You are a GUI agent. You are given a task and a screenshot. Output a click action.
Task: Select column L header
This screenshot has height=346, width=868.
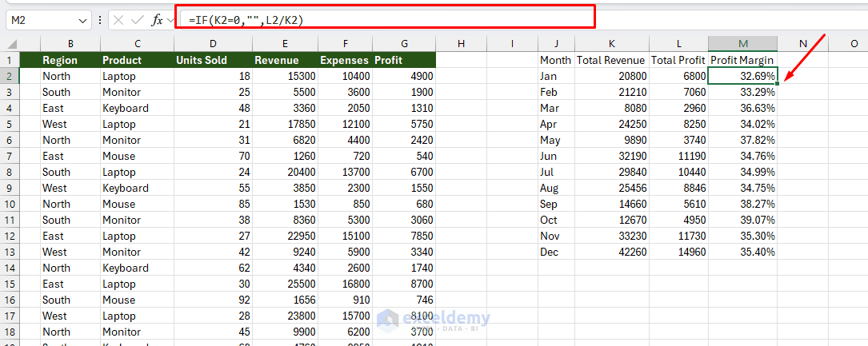coord(678,44)
